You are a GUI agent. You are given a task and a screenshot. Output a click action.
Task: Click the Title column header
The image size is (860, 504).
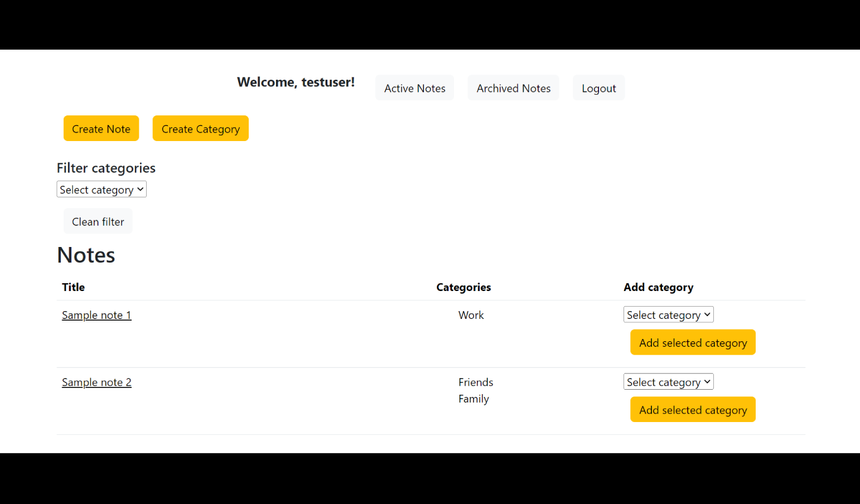73,287
